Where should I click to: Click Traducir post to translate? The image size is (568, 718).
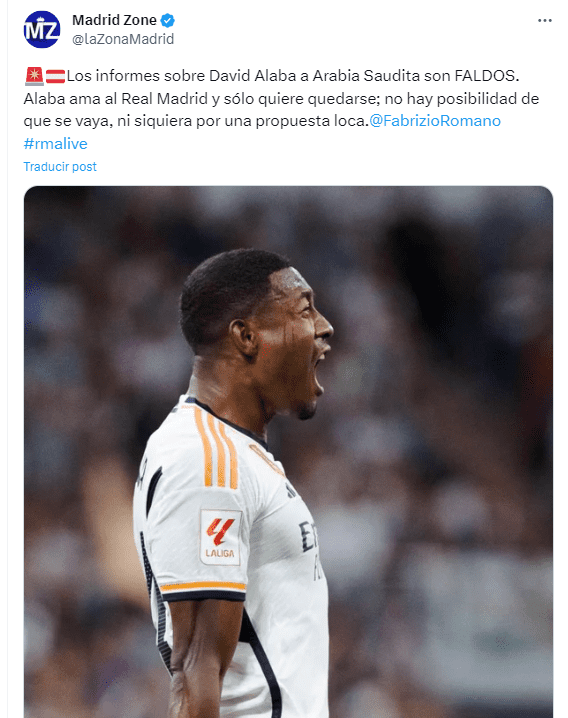(60, 167)
